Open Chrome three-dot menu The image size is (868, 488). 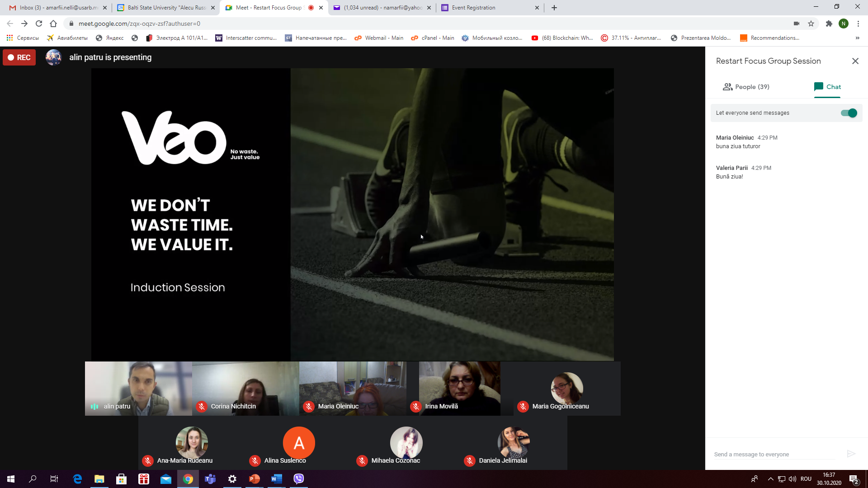858,23
